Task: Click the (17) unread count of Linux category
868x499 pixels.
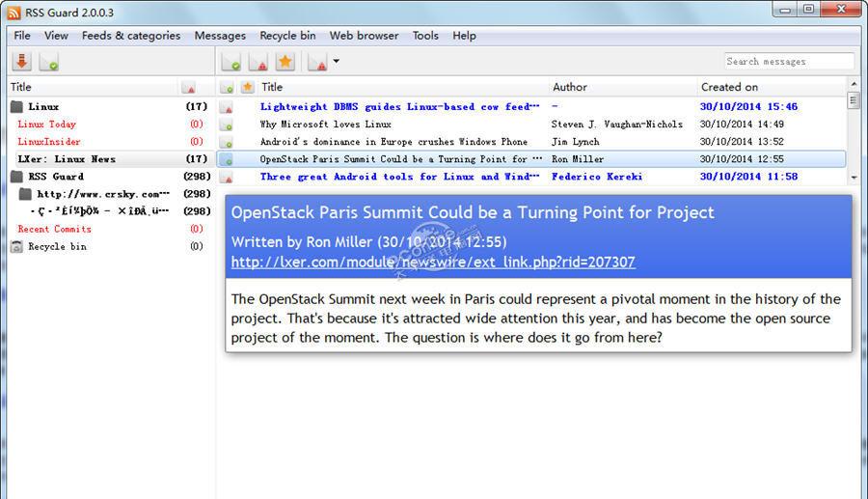Action: (x=197, y=106)
